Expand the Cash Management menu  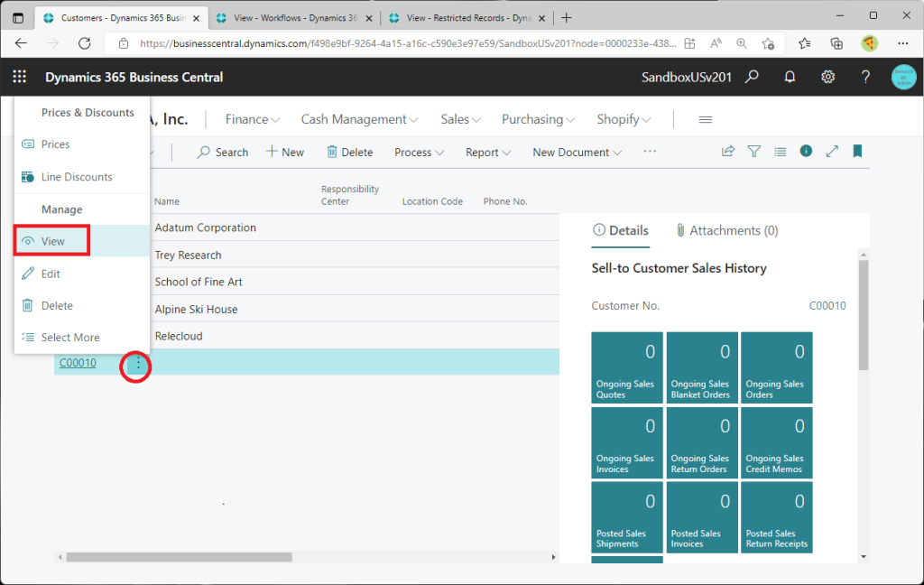coord(359,119)
